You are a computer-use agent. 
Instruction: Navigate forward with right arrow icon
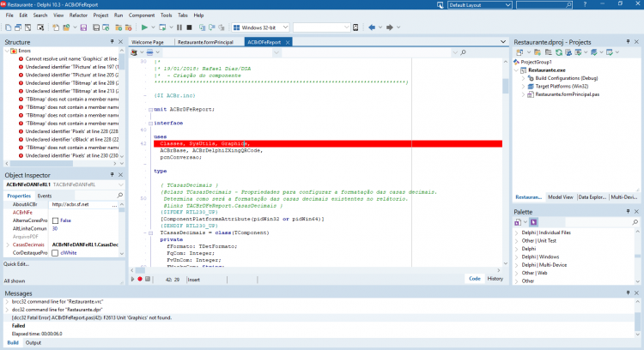point(389,27)
